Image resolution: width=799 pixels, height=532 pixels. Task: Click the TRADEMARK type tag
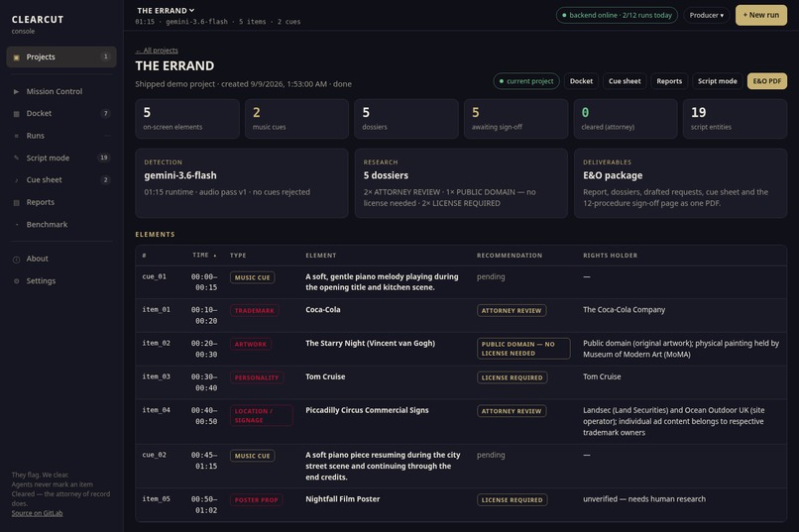point(255,310)
